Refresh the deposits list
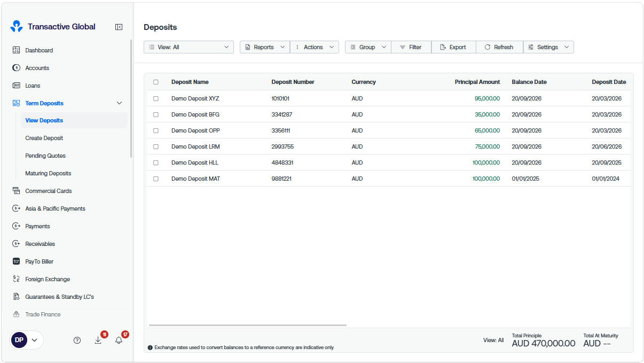This screenshot has height=363, width=644. (x=499, y=47)
